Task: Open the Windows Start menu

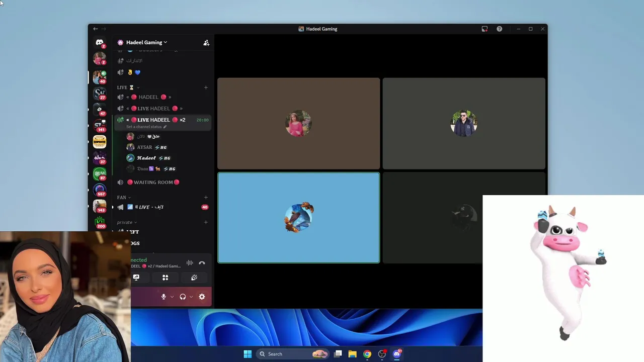Action: pos(248,354)
